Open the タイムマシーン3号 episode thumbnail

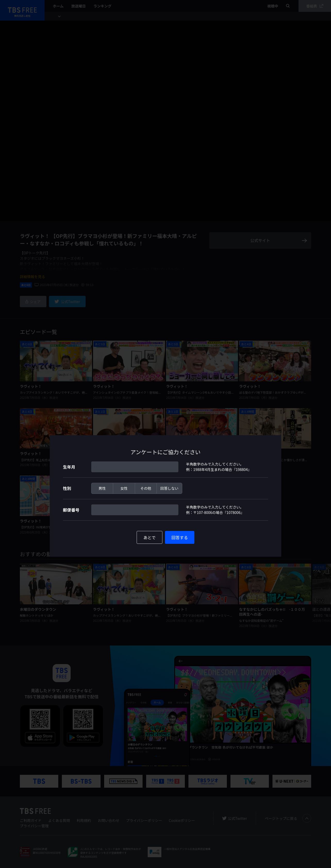click(x=202, y=361)
